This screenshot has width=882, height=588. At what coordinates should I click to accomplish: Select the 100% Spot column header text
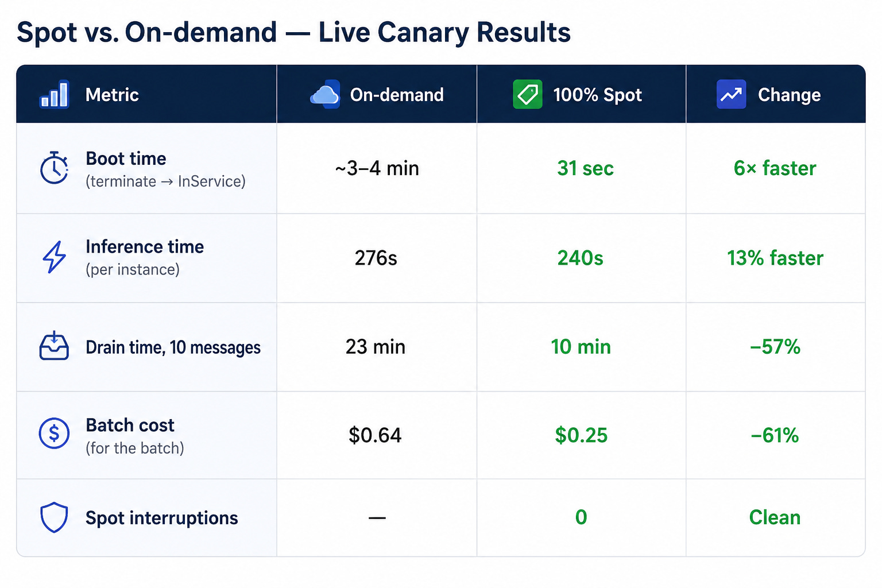tap(597, 95)
